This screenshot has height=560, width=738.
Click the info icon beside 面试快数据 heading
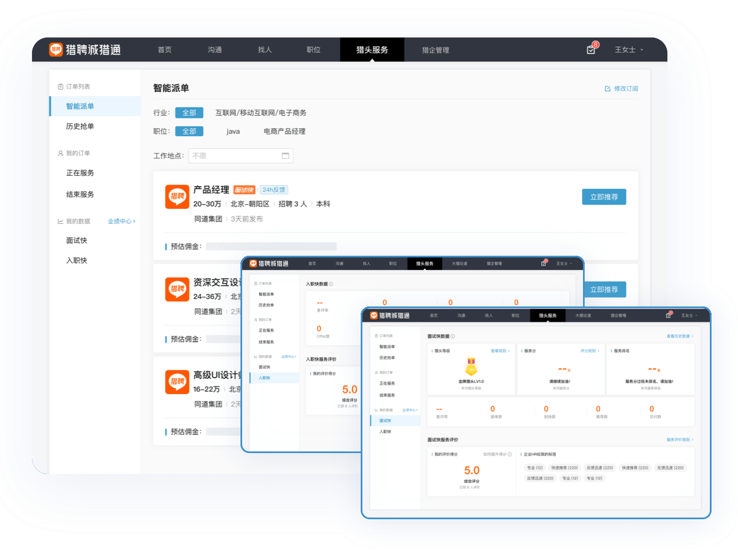(453, 336)
